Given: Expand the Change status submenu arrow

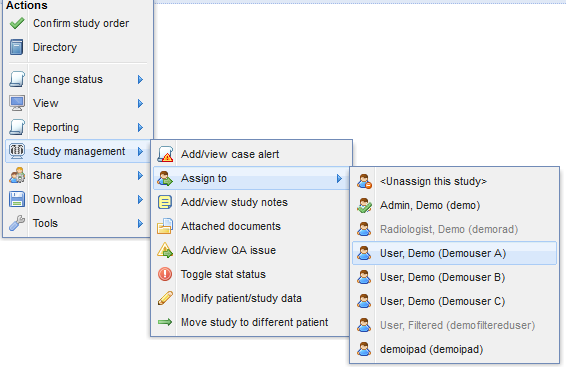Looking at the screenshot, I should [x=140, y=79].
